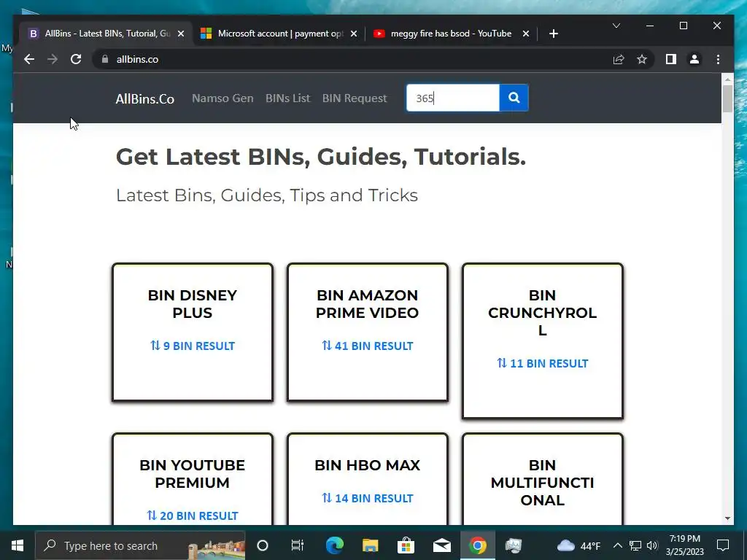This screenshot has width=747, height=560.
Task: Open the network status tray icon
Action: click(635, 545)
